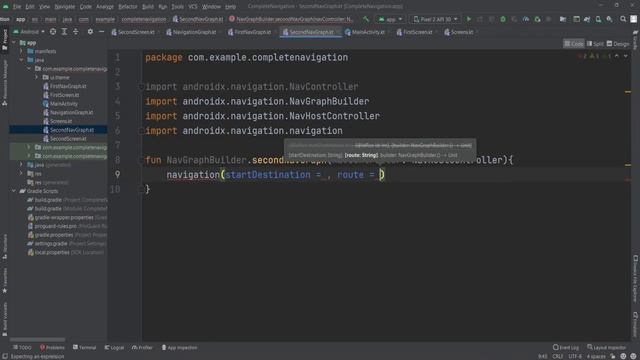Open Resource Manager side tab
The height and width of the screenshot is (360, 640).
coord(4,83)
